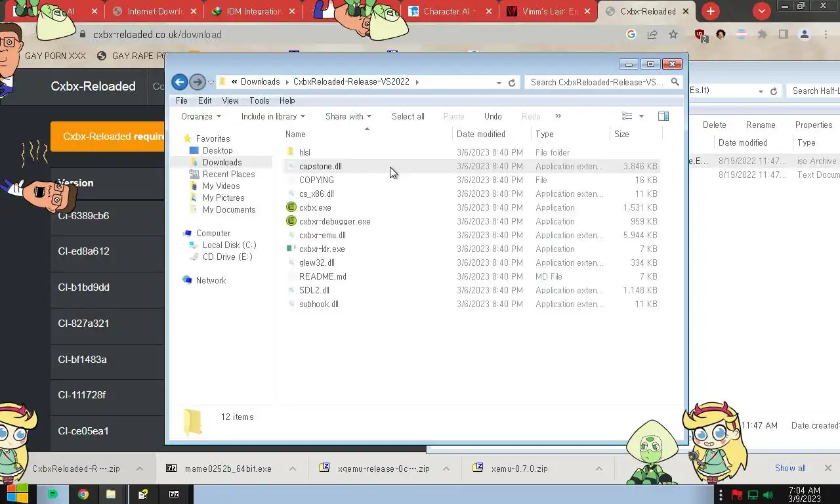
Task: Click File Explorer icon in taskbar
Action: 111,494
